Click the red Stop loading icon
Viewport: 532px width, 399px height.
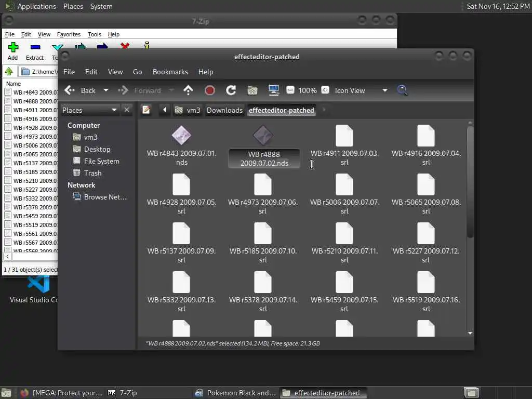coord(210,90)
